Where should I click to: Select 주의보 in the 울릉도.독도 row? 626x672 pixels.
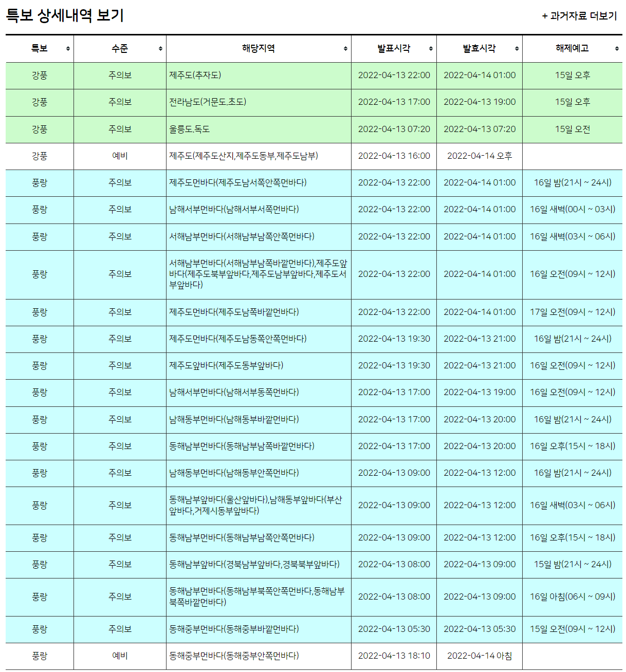[120, 129]
